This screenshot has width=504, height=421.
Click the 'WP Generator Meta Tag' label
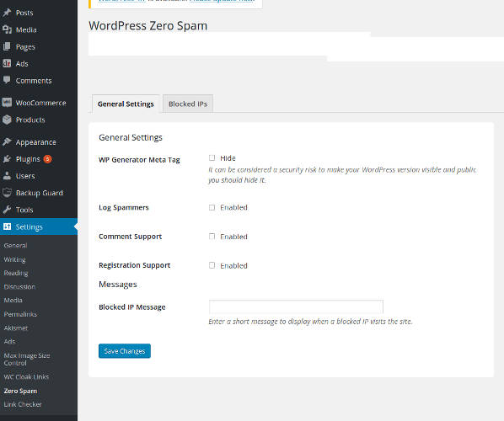click(x=139, y=160)
